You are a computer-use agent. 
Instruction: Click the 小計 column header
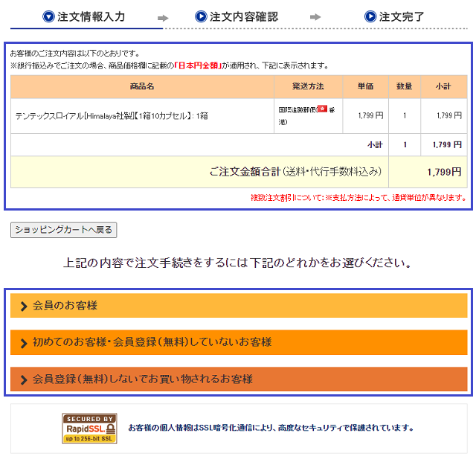(x=443, y=86)
